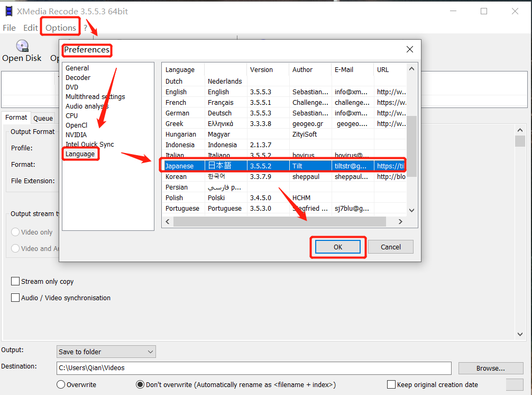The width and height of the screenshot is (532, 395).
Task: Select the Korean language row
Action: pyautogui.click(x=285, y=176)
